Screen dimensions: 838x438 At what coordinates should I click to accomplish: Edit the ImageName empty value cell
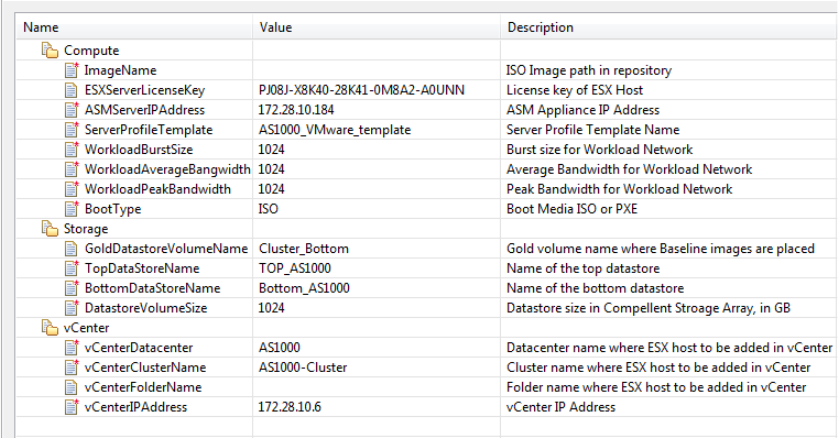click(x=375, y=70)
